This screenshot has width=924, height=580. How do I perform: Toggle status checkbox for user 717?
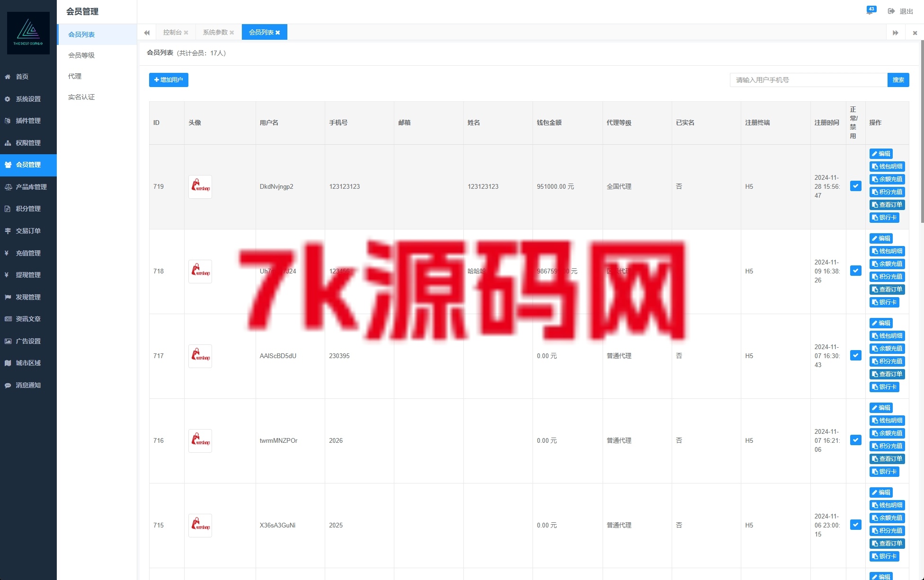[x=855, y=355]
